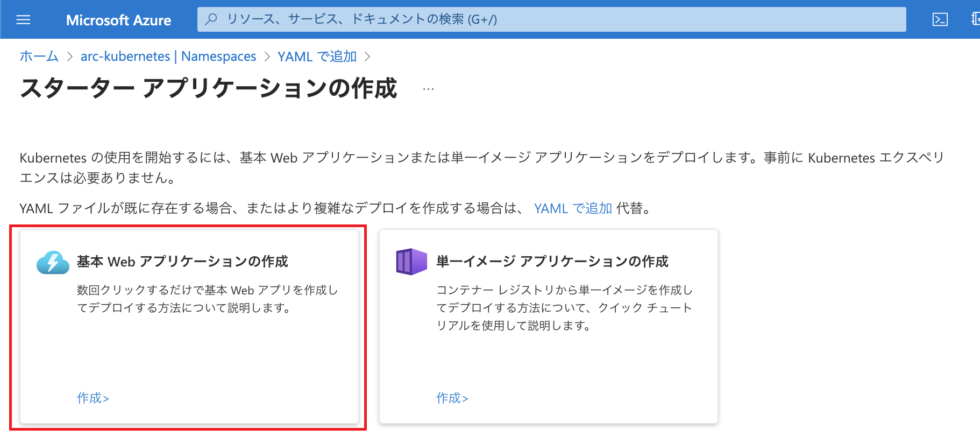980x436 pixels.
Task: Open the ellipsis menu beside the page title
Action: click(x=428, y=89)
